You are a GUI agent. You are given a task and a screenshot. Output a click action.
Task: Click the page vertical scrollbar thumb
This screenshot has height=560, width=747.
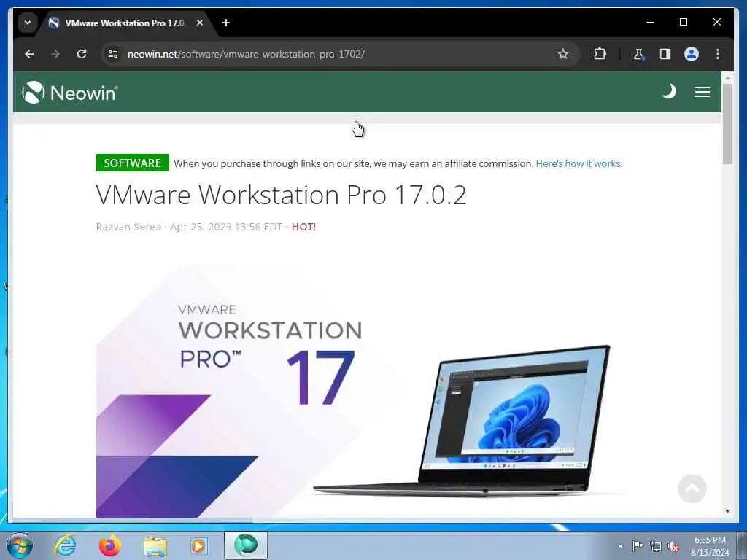pyautogui.click(x=727, y=124)
